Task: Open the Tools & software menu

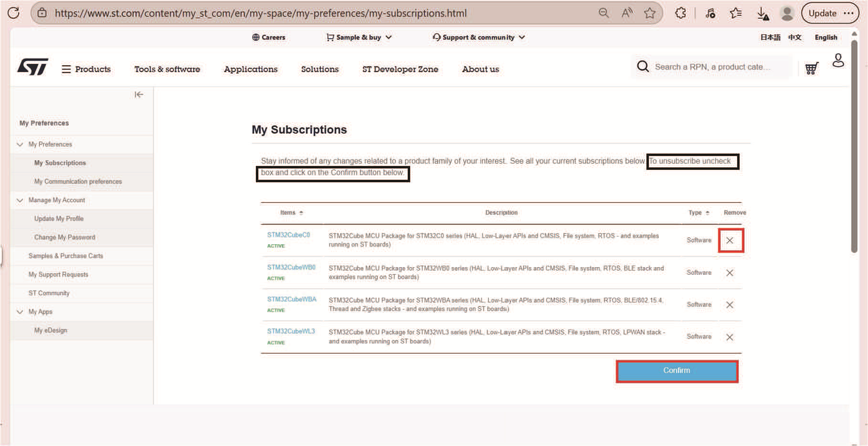Action: tap(167, 69)
